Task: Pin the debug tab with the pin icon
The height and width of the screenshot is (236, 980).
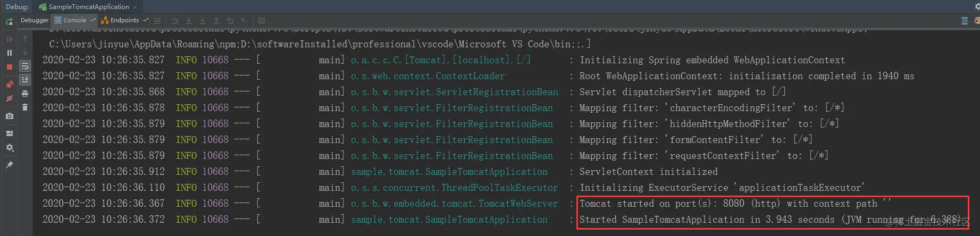Action: 10,165
